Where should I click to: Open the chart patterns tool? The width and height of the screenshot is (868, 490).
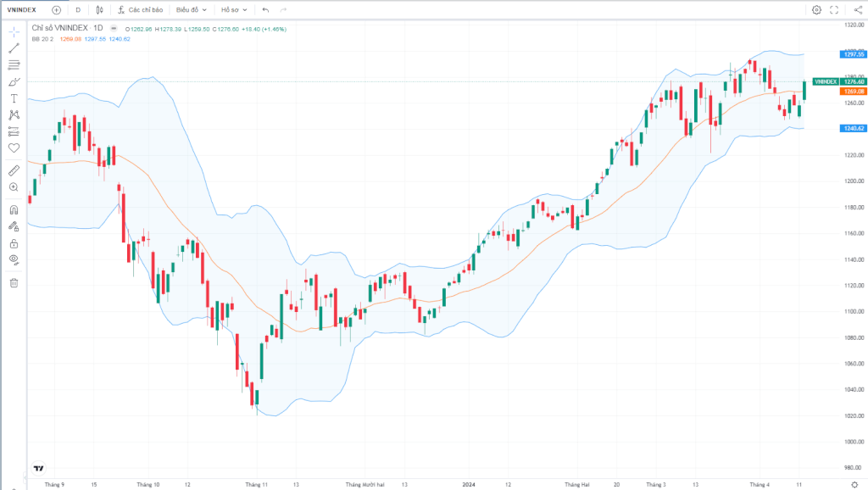coord(14,115)
